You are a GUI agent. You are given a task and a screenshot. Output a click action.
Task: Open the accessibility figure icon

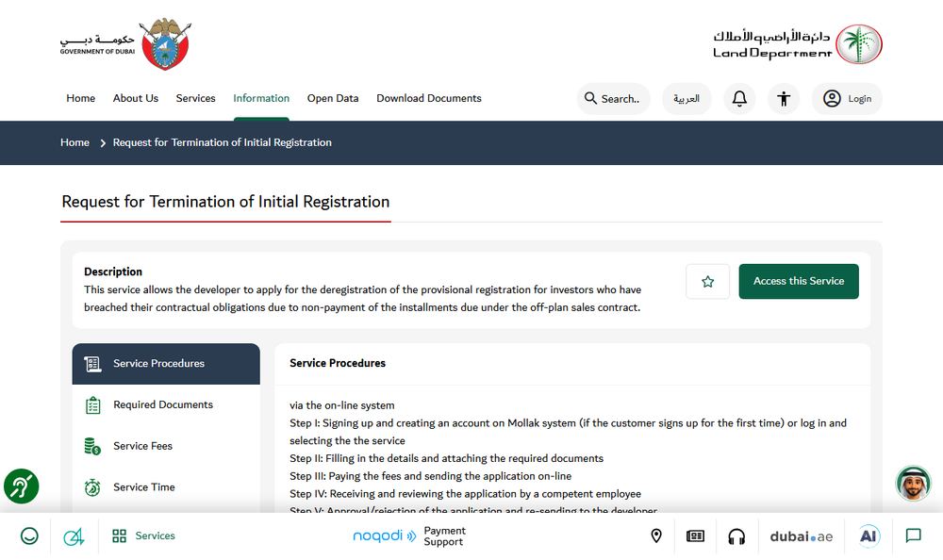point(784,99)
